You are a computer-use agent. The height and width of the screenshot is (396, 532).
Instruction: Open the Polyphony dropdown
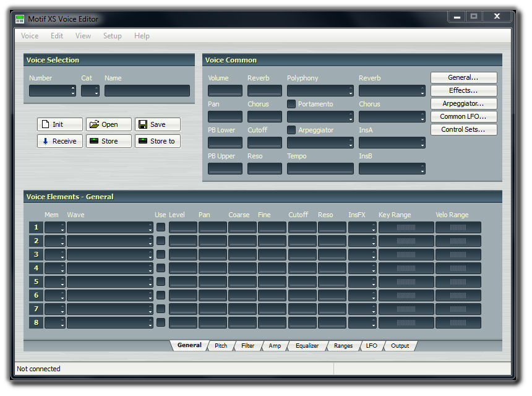click(x=320, y=90)
